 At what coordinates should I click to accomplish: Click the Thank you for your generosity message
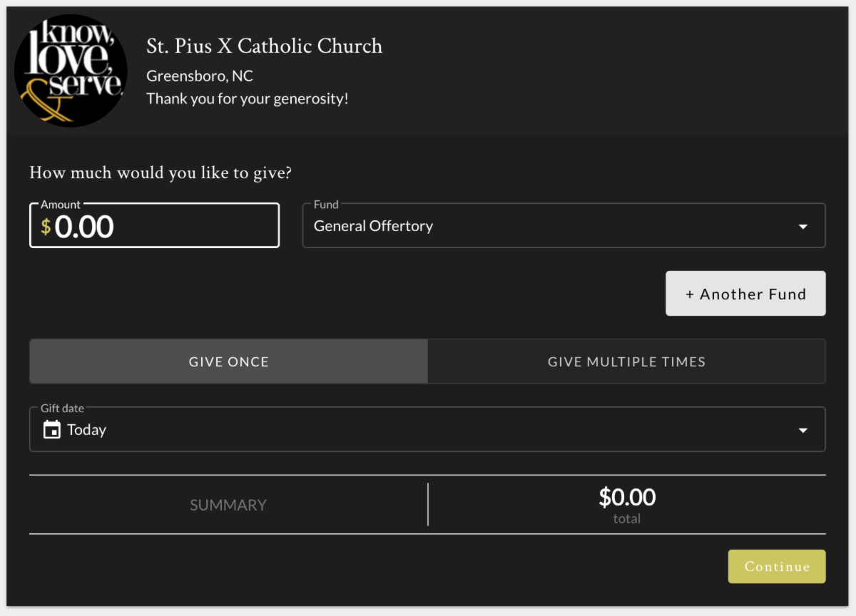click(248, 98)
